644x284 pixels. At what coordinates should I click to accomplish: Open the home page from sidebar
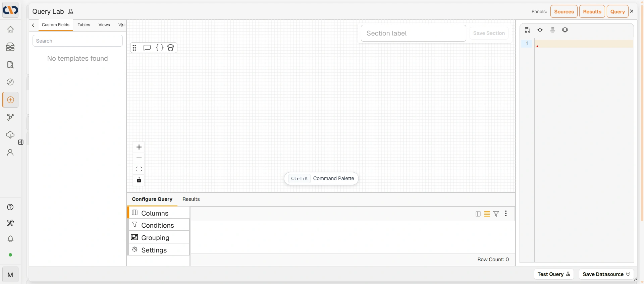pos(10,30)
